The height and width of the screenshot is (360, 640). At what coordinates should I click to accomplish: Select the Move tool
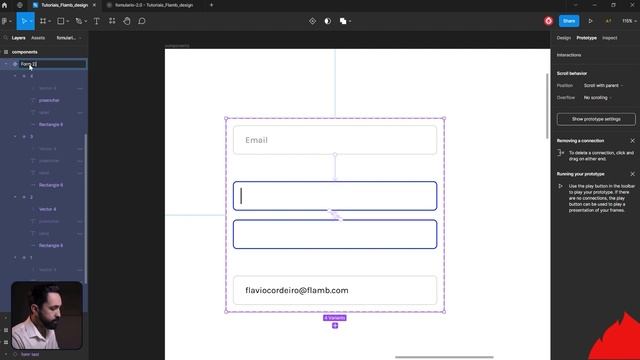23,21
